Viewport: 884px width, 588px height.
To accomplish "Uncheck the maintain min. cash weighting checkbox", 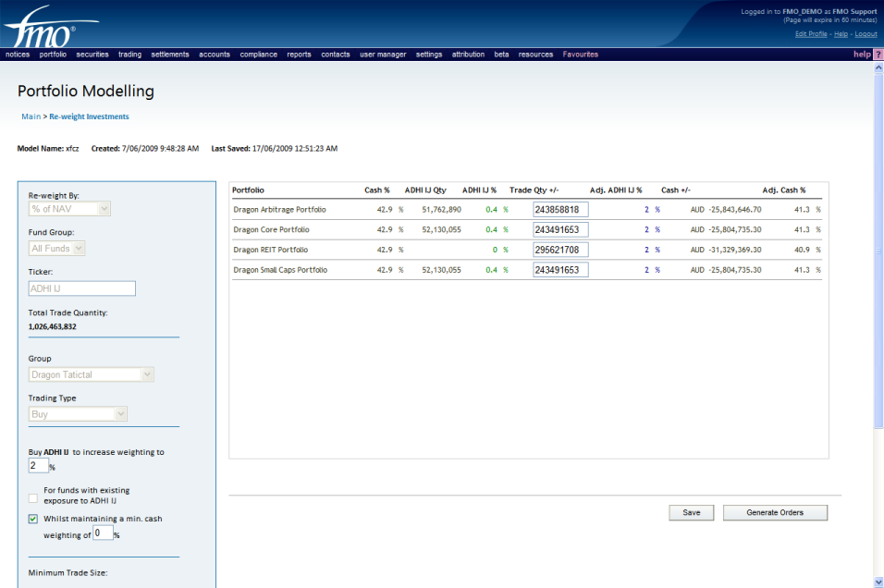I will pos(33,519).
